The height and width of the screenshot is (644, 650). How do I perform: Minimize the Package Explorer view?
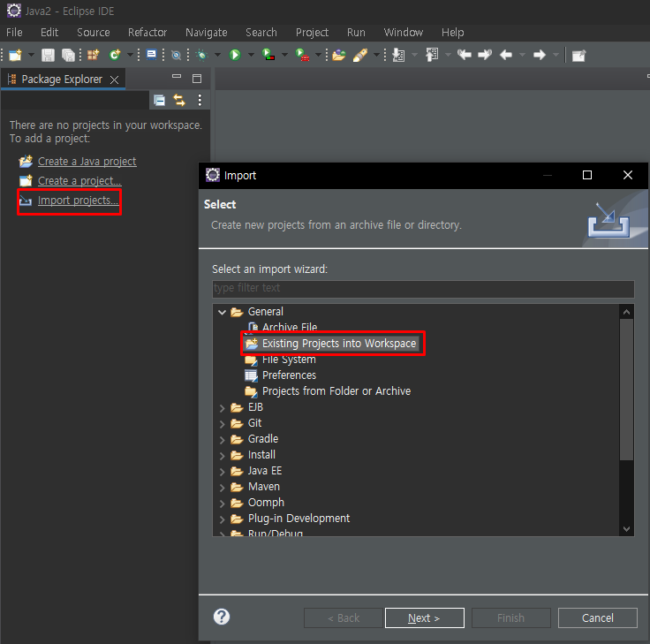(x=177, y=77)
